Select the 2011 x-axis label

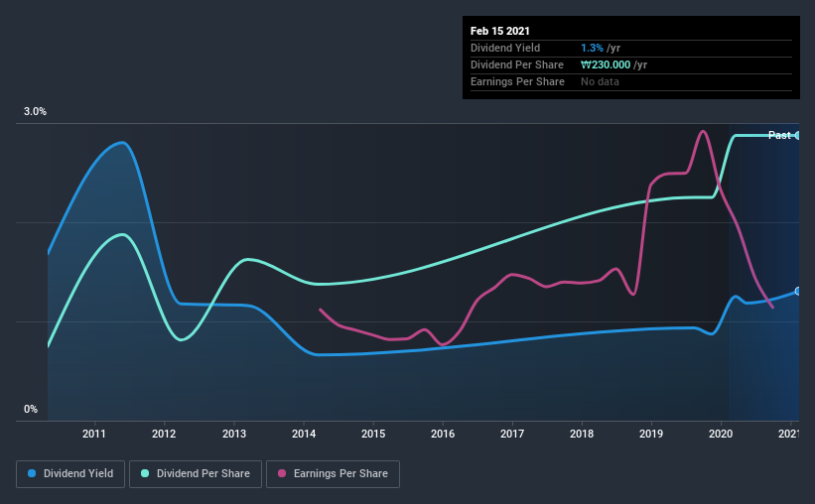click(94, 434)
